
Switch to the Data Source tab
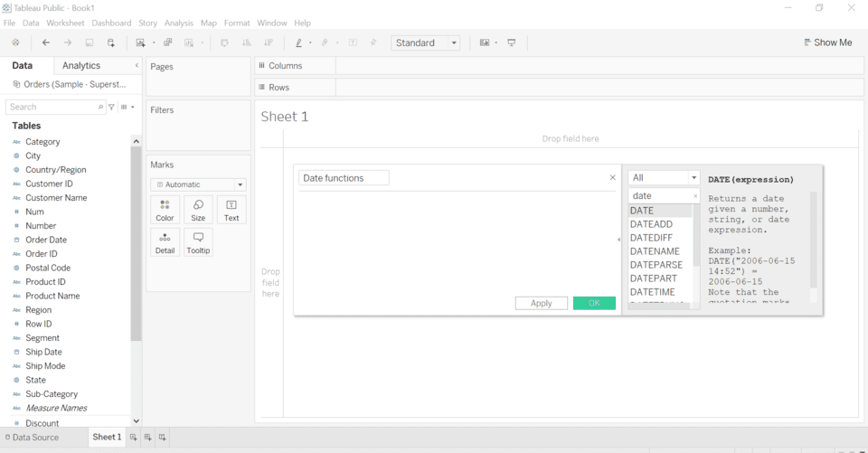[x=32, y=437]
